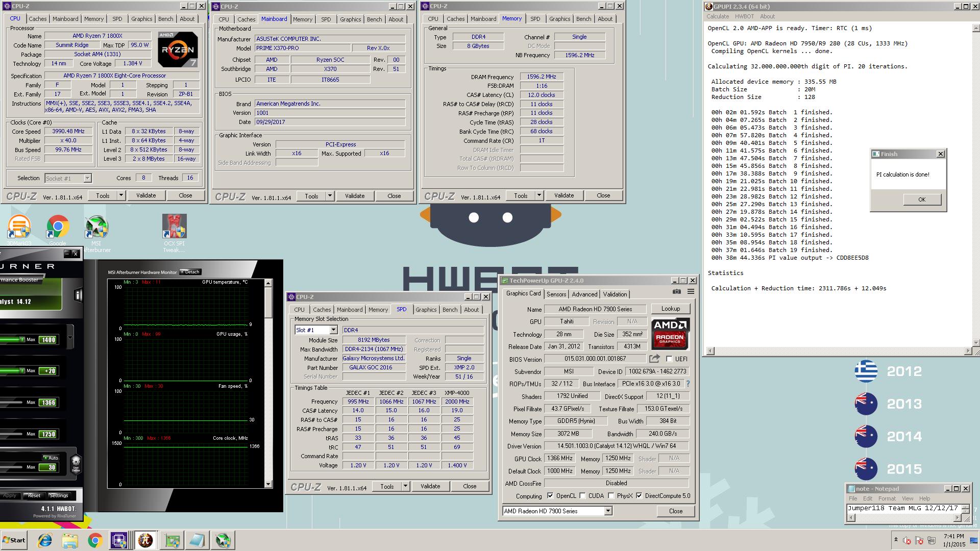Click the Afterburner Reset button

(34, 495)
